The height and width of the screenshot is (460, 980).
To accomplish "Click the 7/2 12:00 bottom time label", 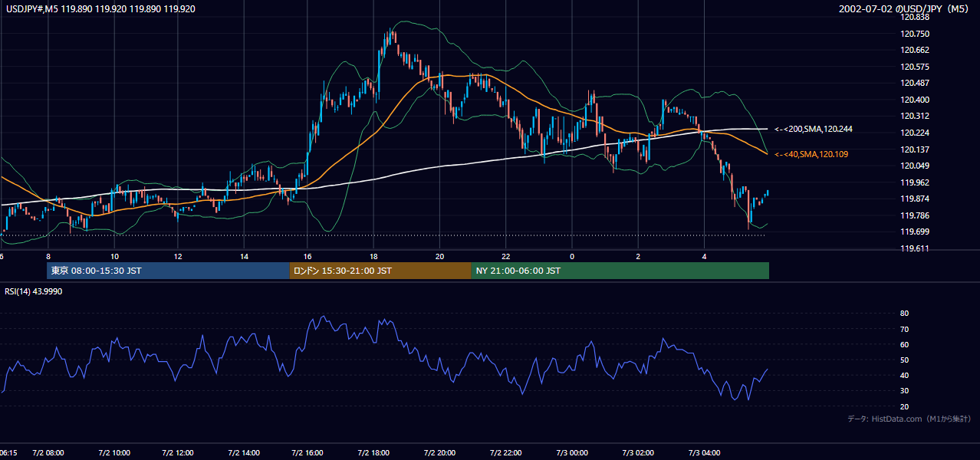I will (179, 453).
